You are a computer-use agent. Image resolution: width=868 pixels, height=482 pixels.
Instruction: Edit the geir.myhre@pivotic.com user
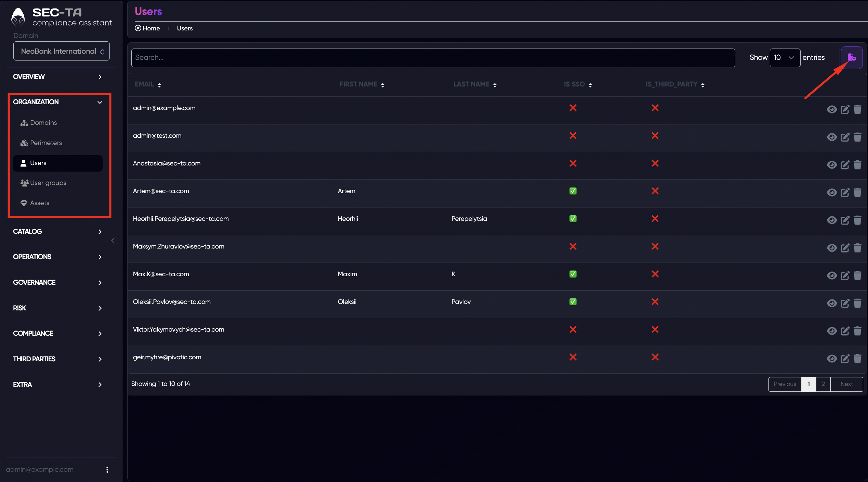[845, 359]
